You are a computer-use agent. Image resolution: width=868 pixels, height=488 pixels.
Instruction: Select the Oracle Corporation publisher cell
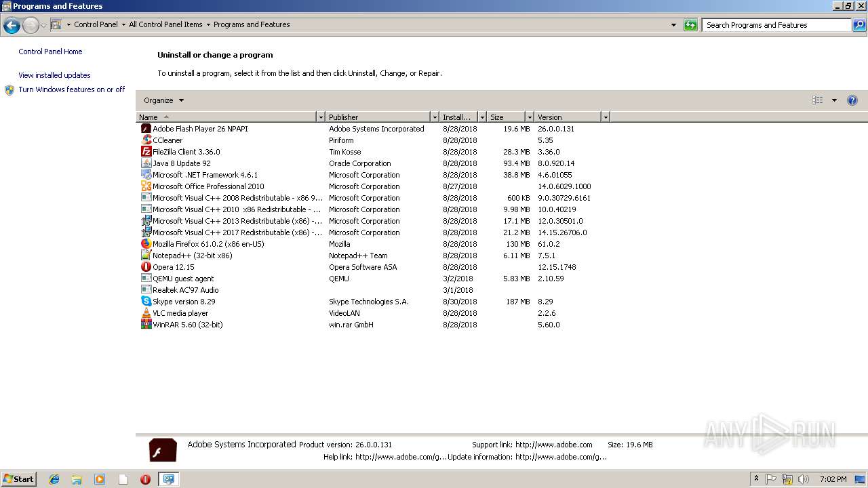click(360, 163)
